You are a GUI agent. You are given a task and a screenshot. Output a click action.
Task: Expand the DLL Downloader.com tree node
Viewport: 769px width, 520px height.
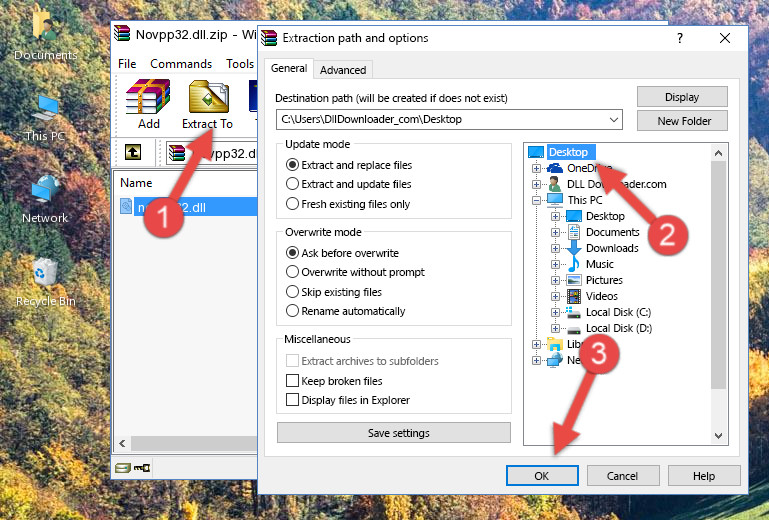(536, 184)
